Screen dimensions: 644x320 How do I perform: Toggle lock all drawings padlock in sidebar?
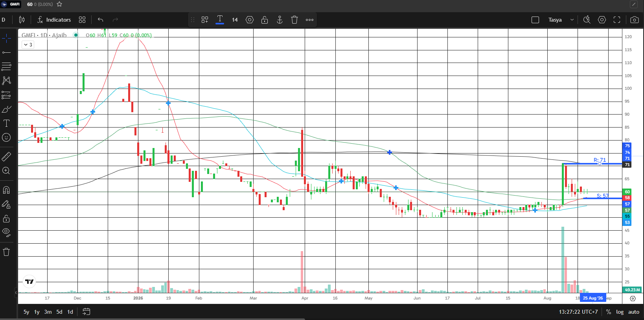tap(6, 218)
